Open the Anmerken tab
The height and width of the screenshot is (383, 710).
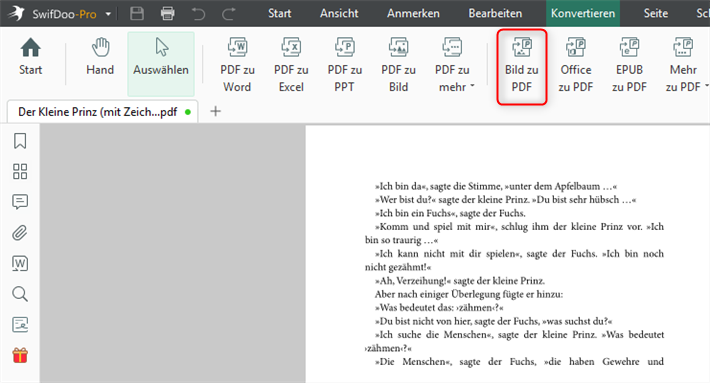point(413,14)
